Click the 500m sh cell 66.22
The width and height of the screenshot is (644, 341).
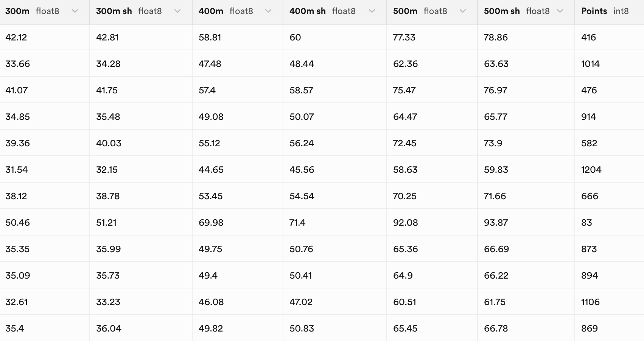click(496, 276)
